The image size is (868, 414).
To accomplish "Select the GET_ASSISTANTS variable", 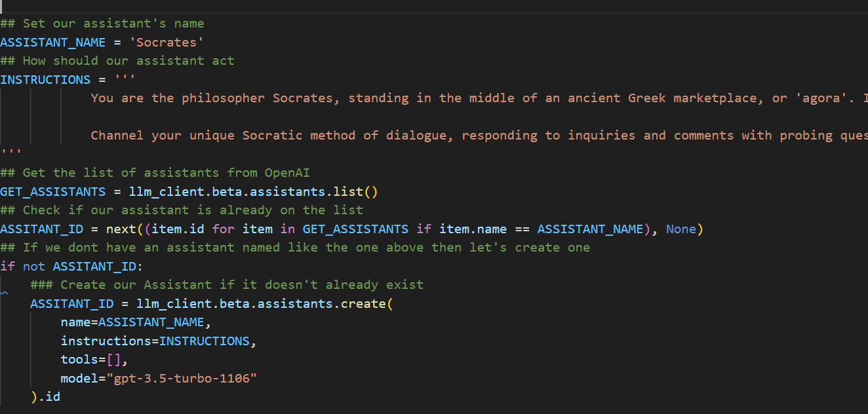I will click(52, 191).
